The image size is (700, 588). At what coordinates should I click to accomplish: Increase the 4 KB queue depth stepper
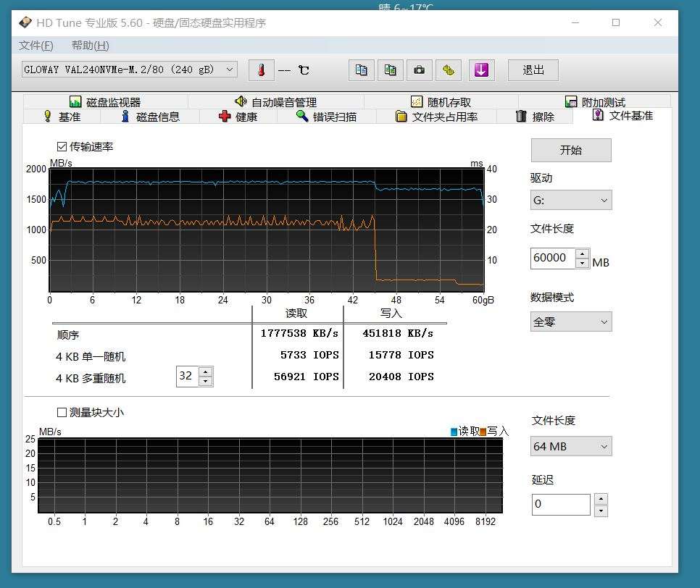pos(206,371)
